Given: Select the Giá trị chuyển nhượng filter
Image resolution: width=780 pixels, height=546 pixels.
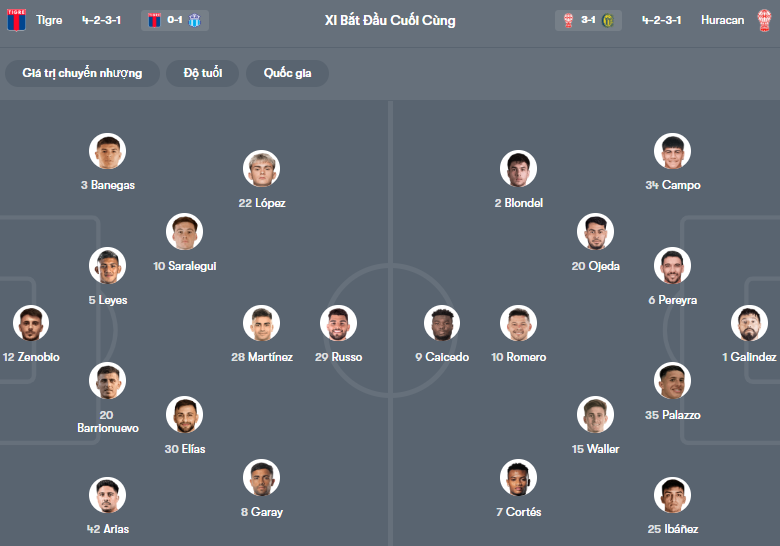Looking at the screenshot, I should click(x=83, y=73).
